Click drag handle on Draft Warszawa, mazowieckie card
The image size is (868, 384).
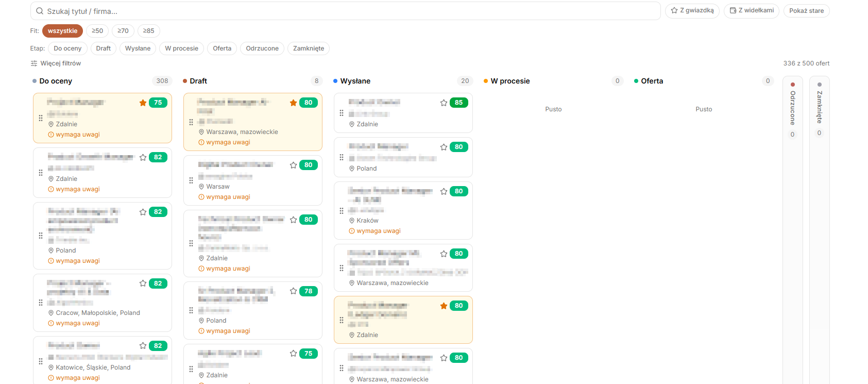click(191, 122)
